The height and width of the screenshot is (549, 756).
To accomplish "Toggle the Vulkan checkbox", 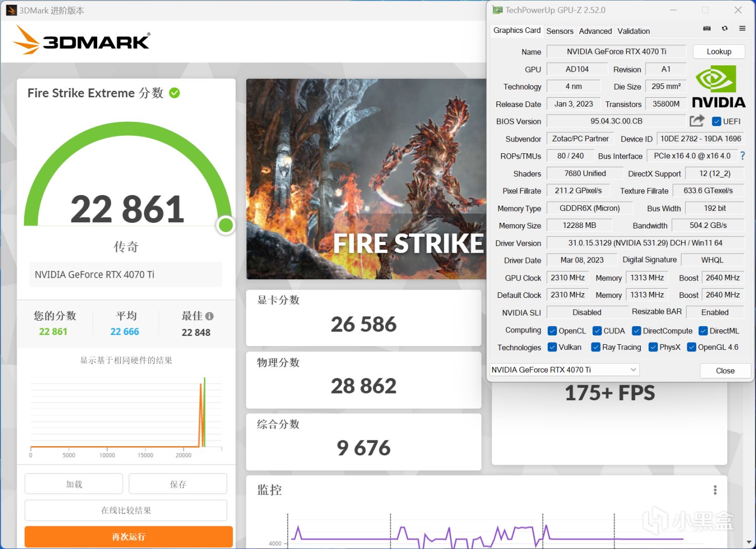I will click(x=552, y=347).
